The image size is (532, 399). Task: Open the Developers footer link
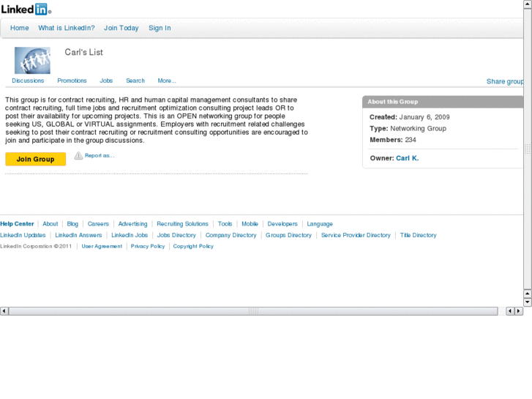click(x=282, y=224)
